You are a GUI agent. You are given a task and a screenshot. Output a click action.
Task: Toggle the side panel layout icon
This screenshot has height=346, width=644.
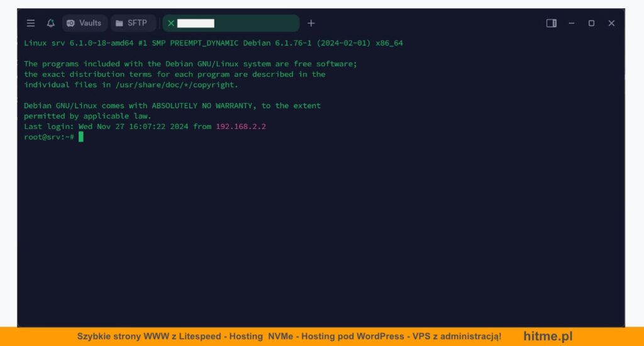point(551,23)
